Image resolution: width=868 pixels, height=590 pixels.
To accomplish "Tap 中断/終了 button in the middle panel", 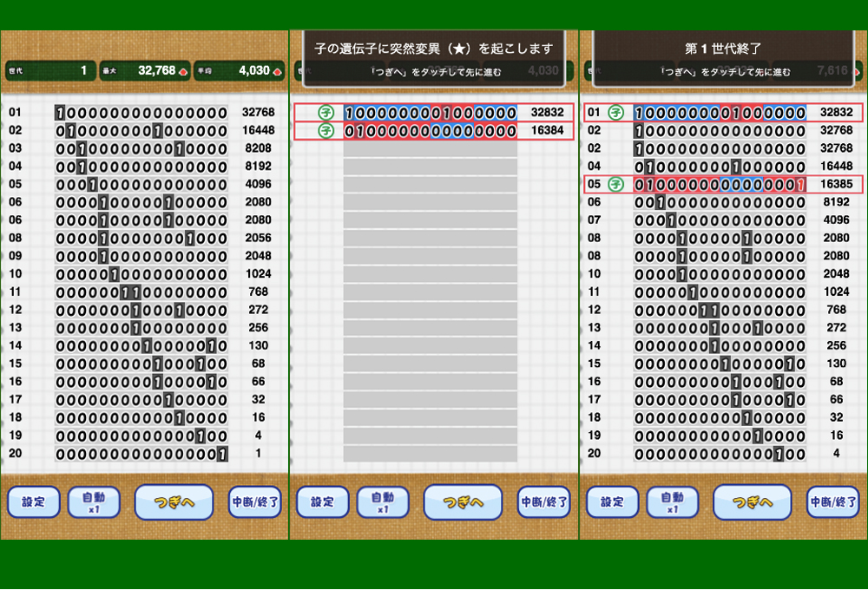I will coord(543,502).
